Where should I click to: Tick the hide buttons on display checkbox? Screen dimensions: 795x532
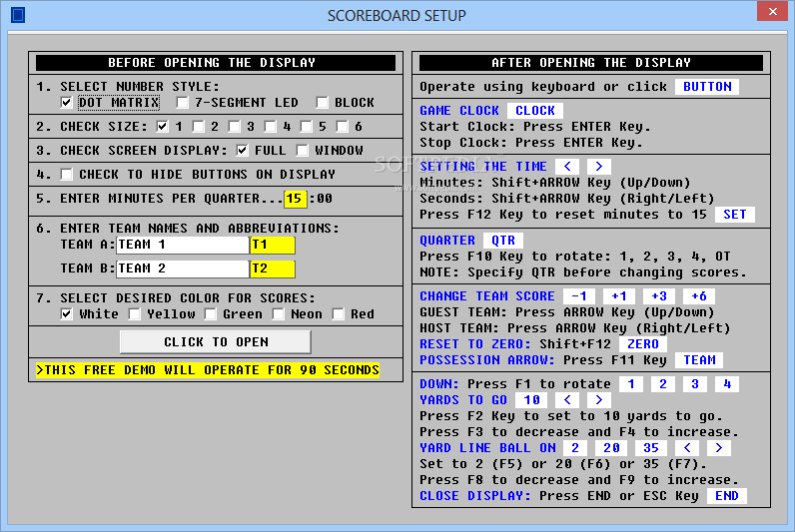[x=67, y=175]
